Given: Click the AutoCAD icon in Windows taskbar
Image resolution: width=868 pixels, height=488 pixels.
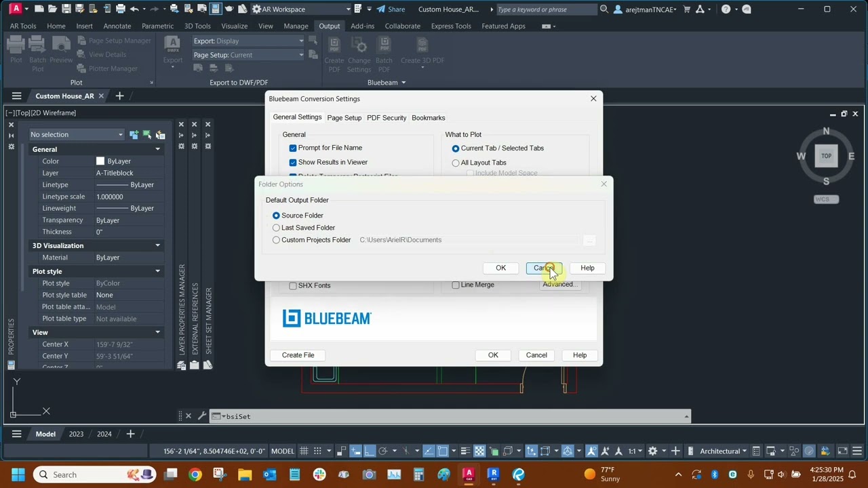Looking at the screenshot, I should click(x=468, y=474).
